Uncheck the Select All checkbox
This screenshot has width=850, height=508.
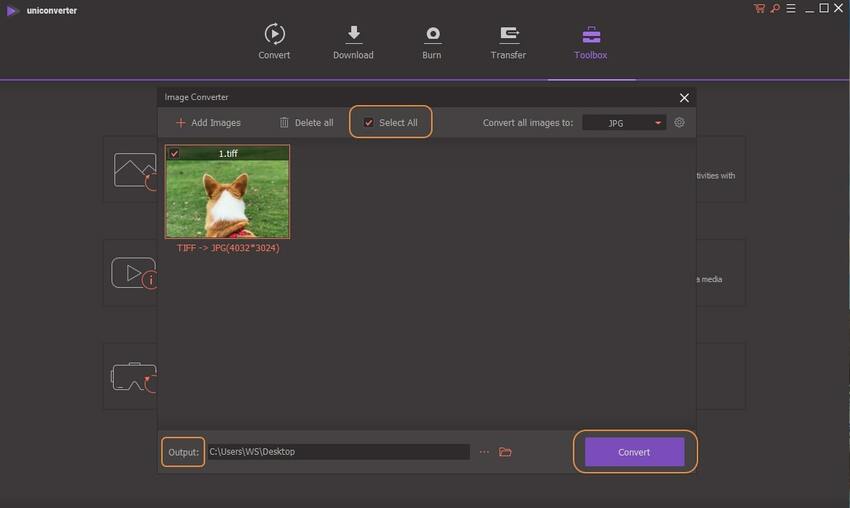(x=369, y=123)
